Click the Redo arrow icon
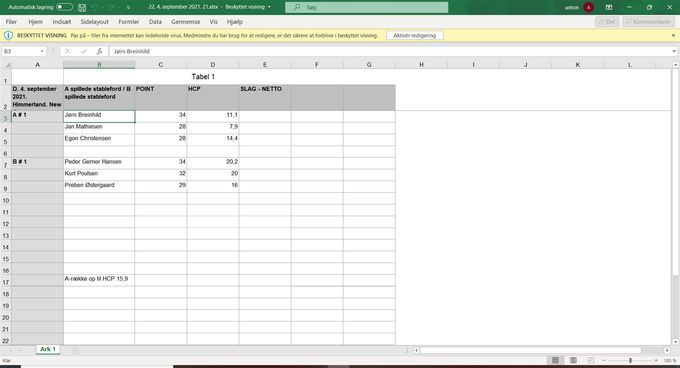The width and height of the screenshot is (680, 368). (x=111, y=7)
